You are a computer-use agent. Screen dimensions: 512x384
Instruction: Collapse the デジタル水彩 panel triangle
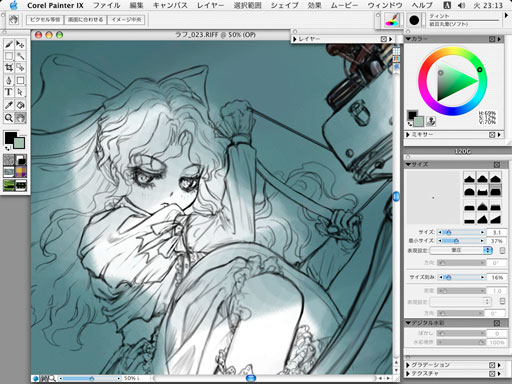(408, 323)
